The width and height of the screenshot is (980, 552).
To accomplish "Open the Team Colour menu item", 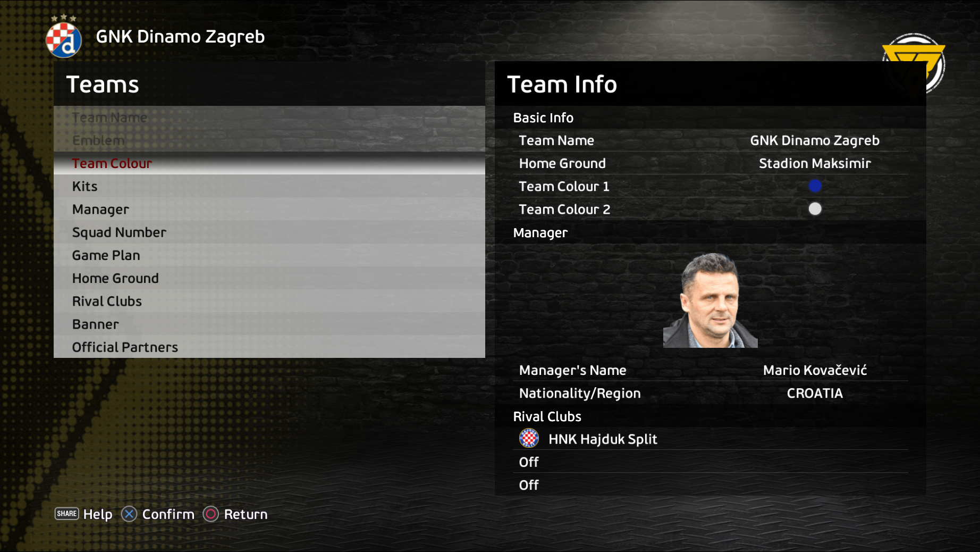I will [x=269, y=163].
